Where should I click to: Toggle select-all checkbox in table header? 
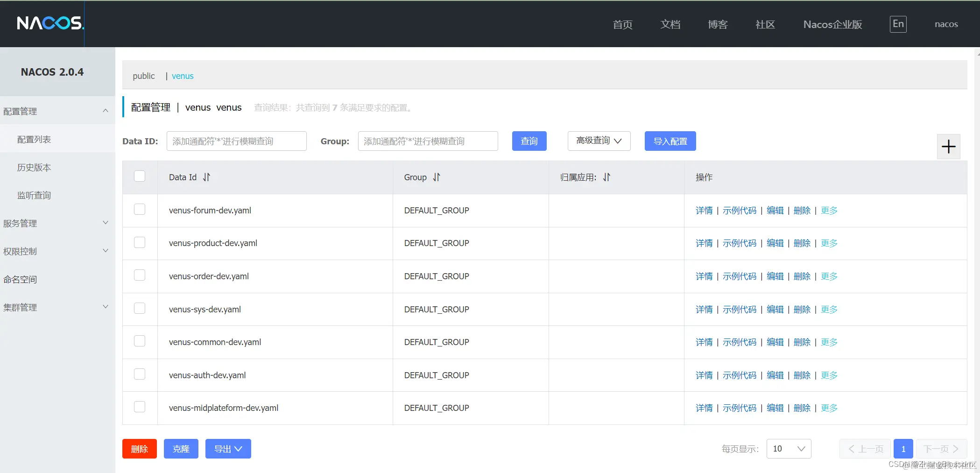pyautogui.click(x=140, y=176)
